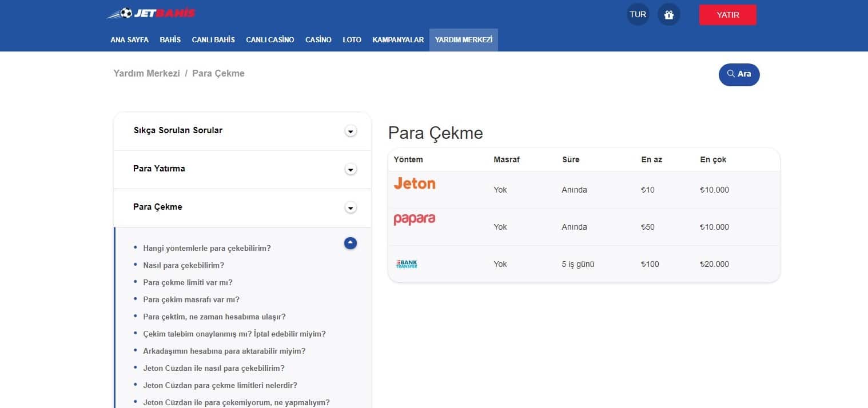Screen dimensions: 868x408
Task: Open the CASINO menu item
Action: pos(318,40)
